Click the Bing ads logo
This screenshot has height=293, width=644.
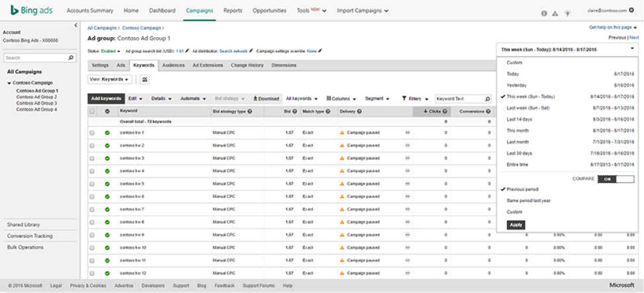coord(32,11)
